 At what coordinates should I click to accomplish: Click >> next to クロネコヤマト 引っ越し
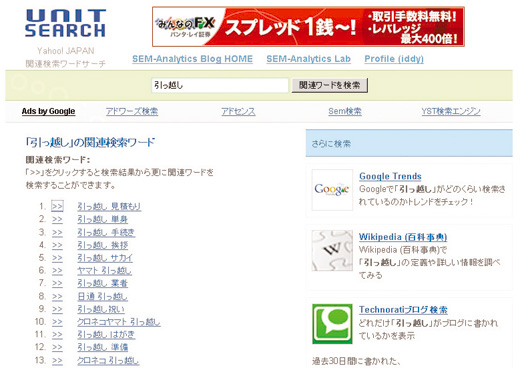pos(57,322)
